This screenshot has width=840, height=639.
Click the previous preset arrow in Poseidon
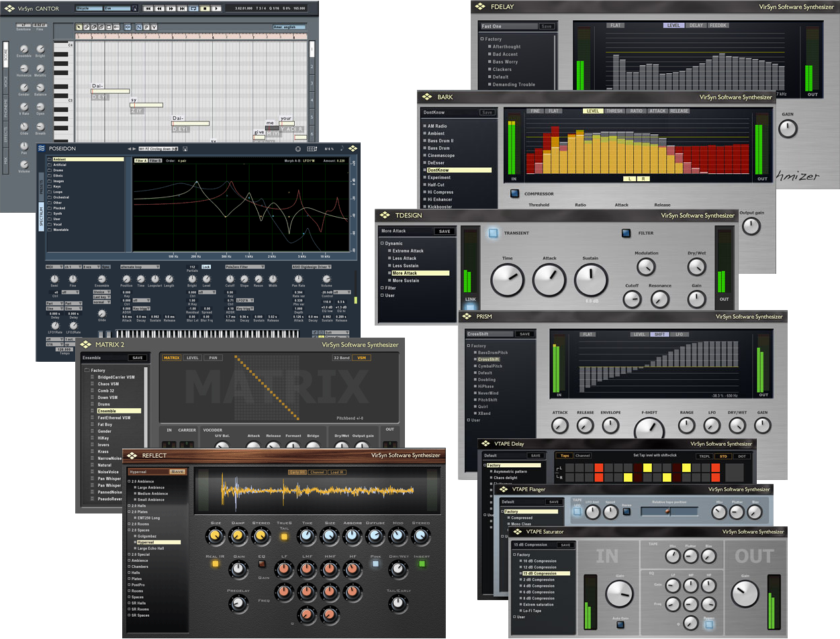[x=129, y=148]
